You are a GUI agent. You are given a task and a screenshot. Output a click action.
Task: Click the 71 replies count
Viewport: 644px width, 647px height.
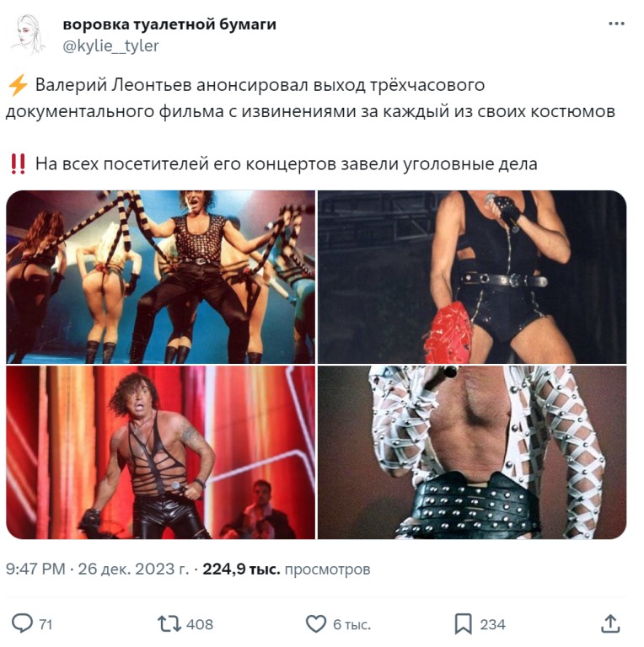tap(46, 624)
